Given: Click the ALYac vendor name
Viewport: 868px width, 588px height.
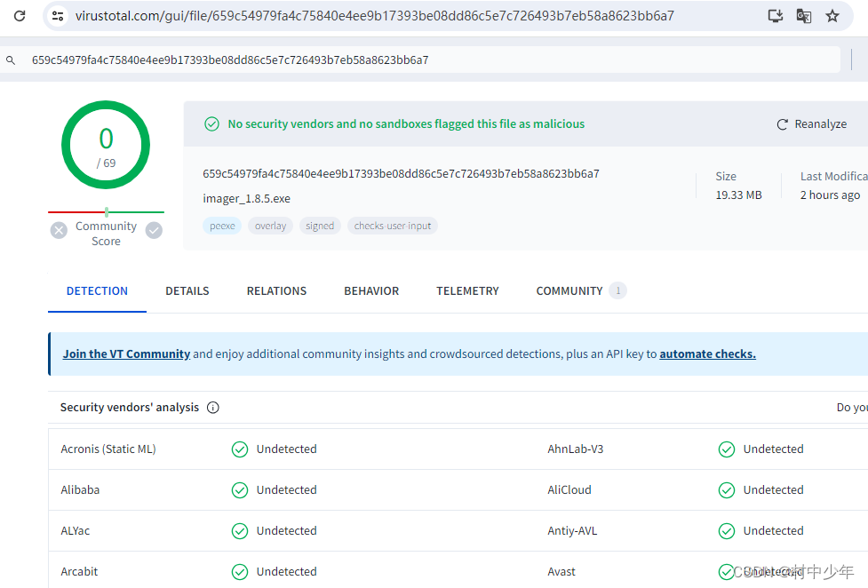Looking at the screenshot, I should tap(75, 531).
